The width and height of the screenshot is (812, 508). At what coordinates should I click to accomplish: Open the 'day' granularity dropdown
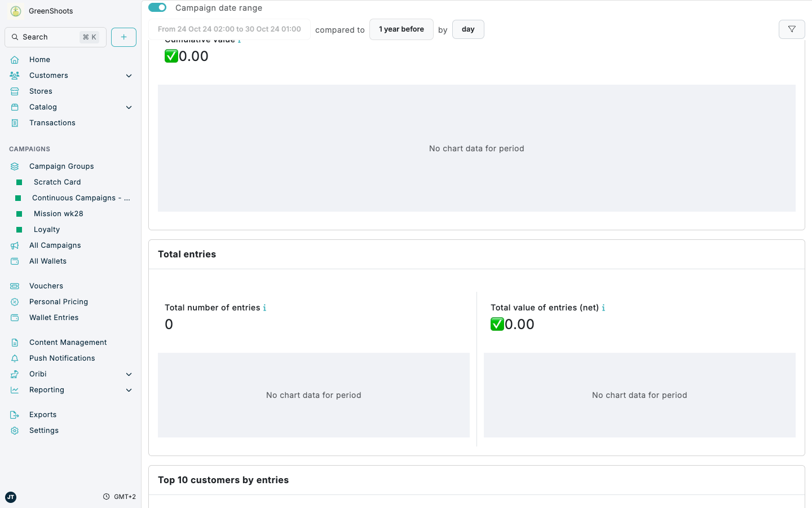pyautogui.click(x=468, y=29)
